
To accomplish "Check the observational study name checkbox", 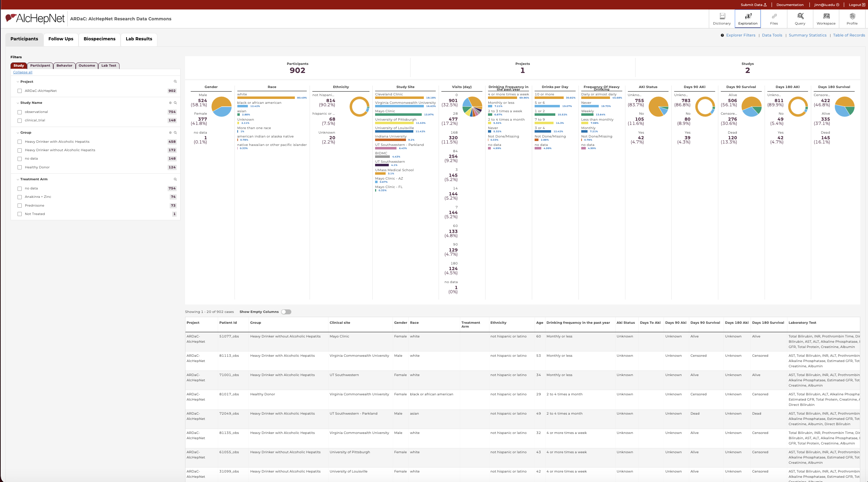I will click(20, 112).
